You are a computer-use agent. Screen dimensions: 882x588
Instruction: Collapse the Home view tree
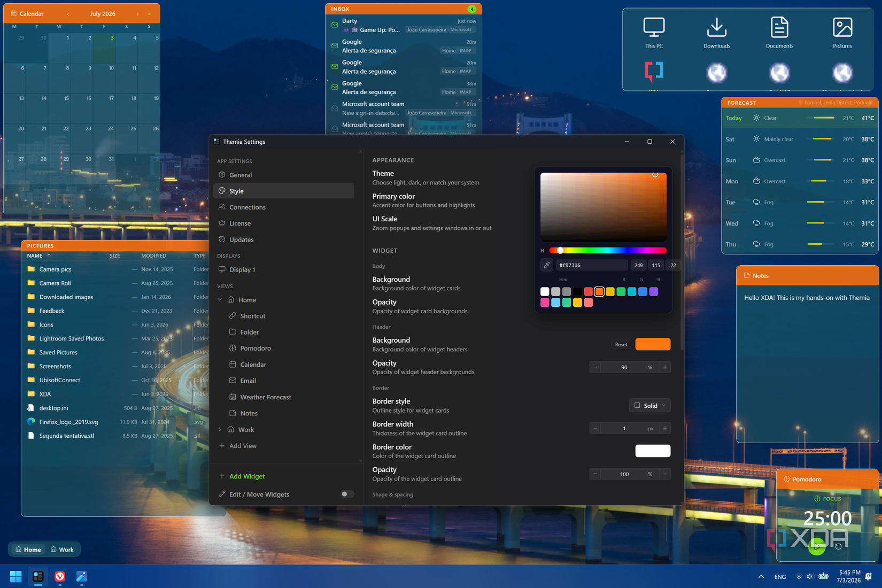(x=220, y=300)
